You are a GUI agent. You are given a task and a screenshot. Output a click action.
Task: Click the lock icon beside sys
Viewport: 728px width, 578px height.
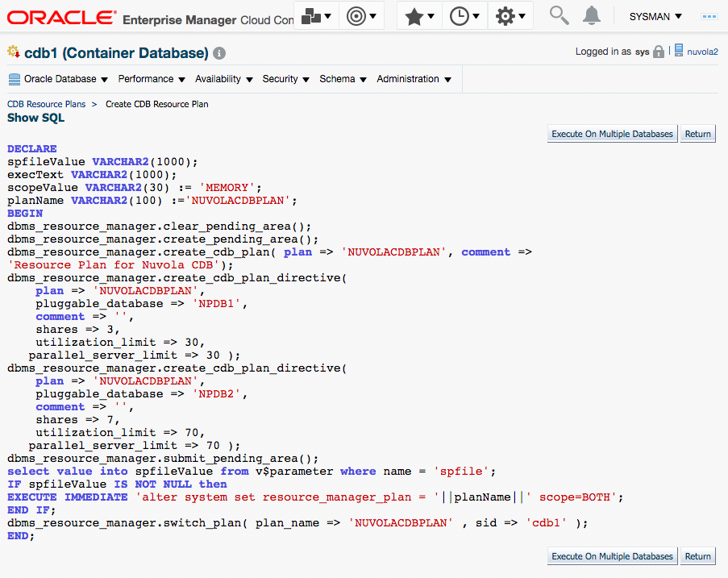coord(659,52)
